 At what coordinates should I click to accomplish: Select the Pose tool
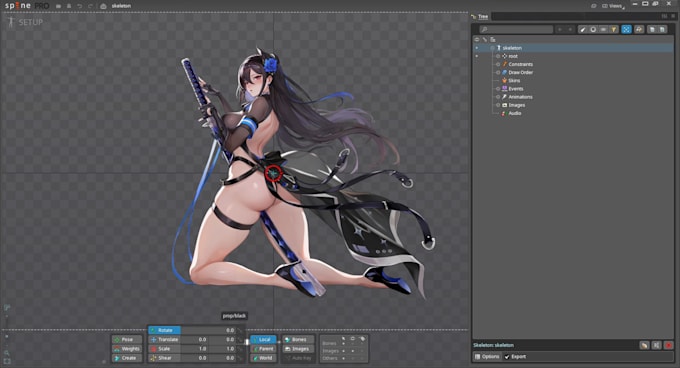pos(127,339)
